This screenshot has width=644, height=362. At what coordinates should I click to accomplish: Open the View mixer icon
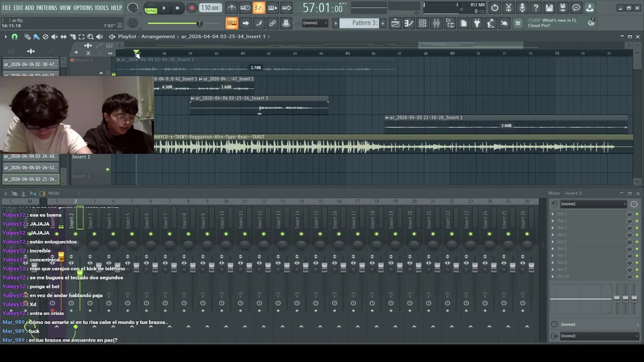coord(436,23)
